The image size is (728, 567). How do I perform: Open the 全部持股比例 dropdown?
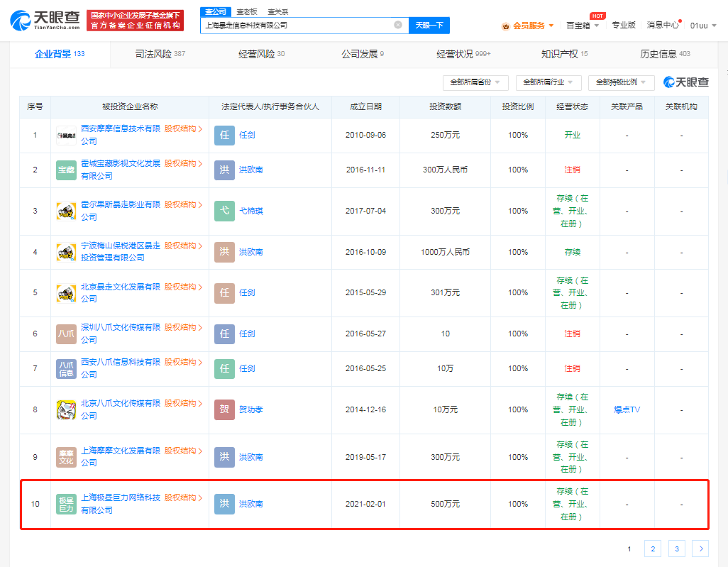(x=621, y=82)
